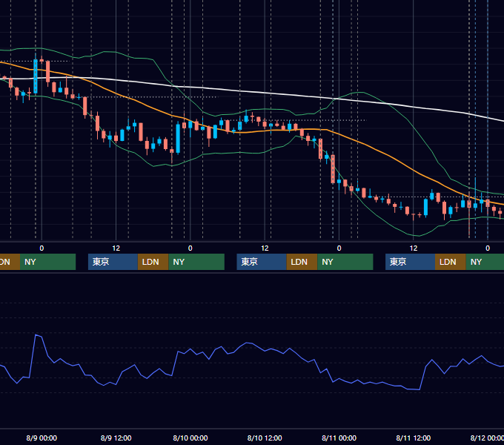Select the 8/10 00:00 time axis label

pos(190,438)
